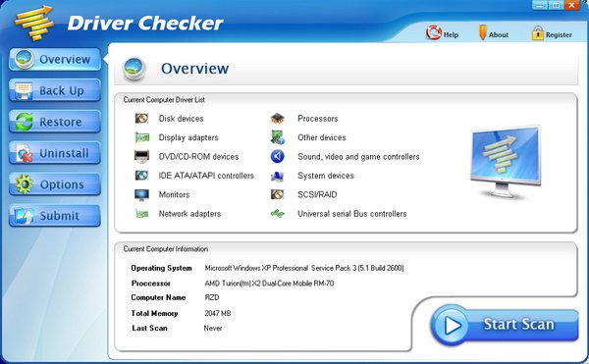Viewport: 589px width, 364px height.
Task: Click the Disk devices icon
Action: point(141,119)
